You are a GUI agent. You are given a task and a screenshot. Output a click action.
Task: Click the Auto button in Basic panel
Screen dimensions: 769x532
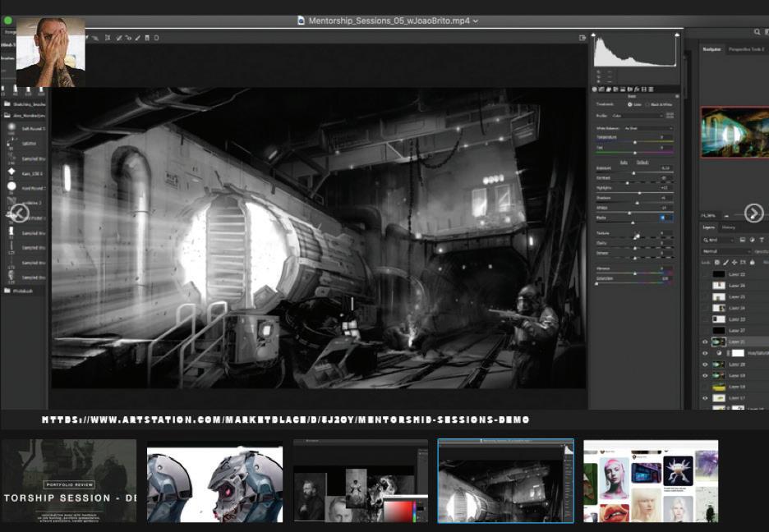(x=624, y=162)
